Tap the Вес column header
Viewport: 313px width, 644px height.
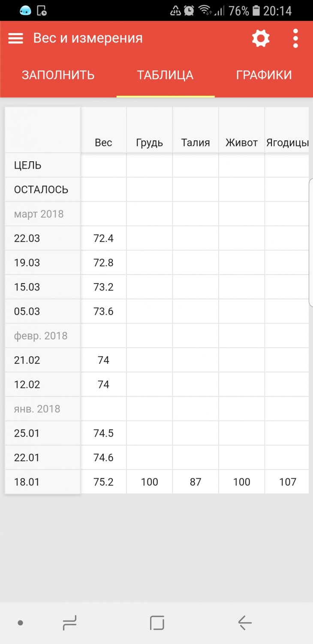click(x=103, y=142)
